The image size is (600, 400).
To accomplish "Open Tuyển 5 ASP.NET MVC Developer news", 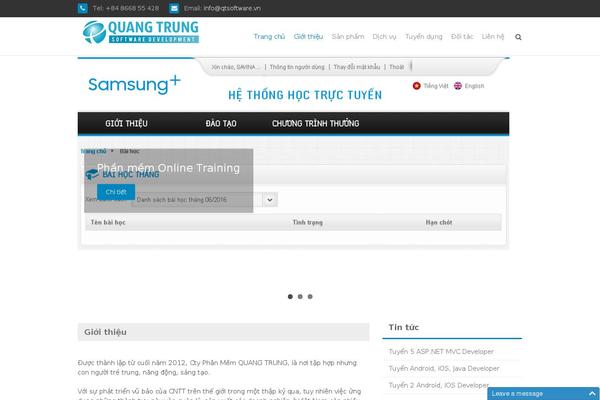I will tap(441, 351).
